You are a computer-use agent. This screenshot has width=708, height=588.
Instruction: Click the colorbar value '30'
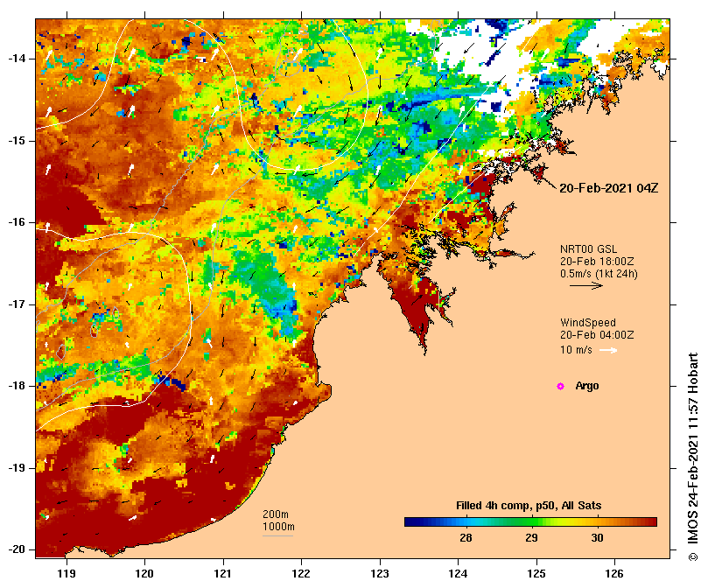click(x=597, y=538)
